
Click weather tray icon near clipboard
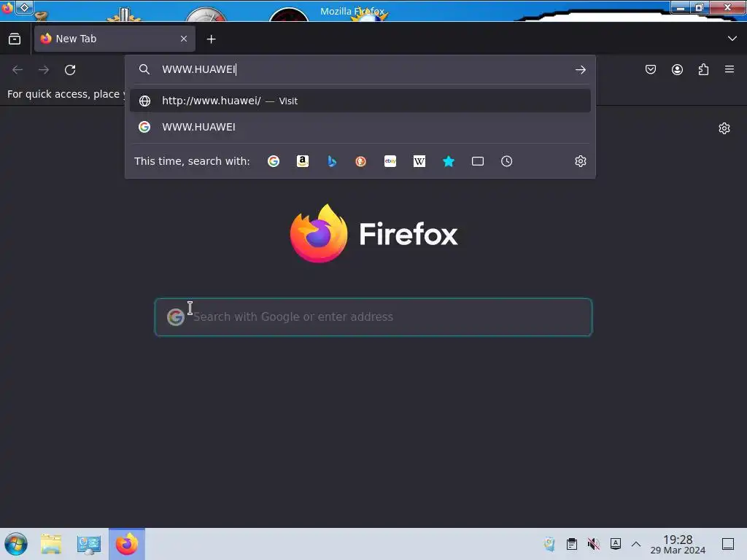click(x=549, y=544)
